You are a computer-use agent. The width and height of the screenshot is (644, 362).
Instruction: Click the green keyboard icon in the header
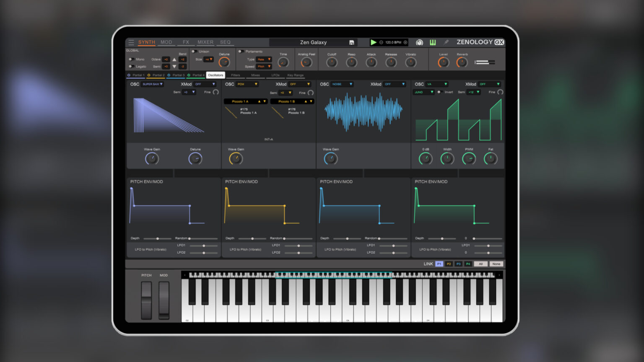coord(433,42)
